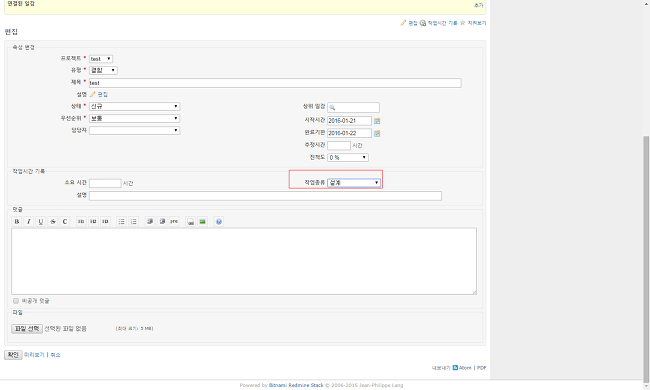Open 진척도 percent done dropdown
The width and height of the screenshot is (650, 390).
click(348, 157)
